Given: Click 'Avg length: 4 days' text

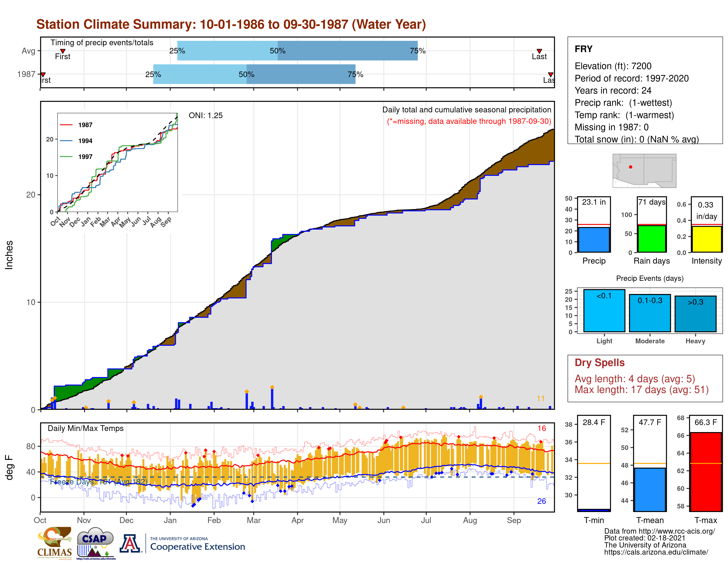Looking at the screenshot, I should coord(616,379).
